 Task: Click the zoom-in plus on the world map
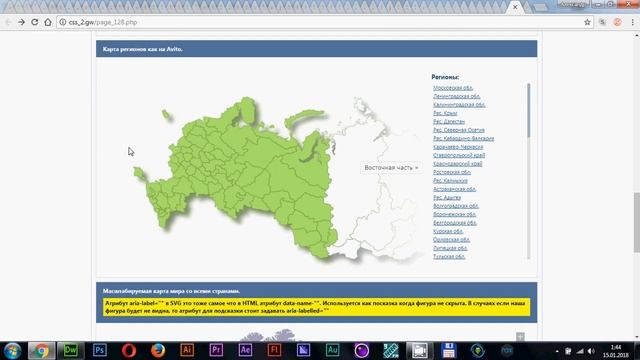(520, 337)
